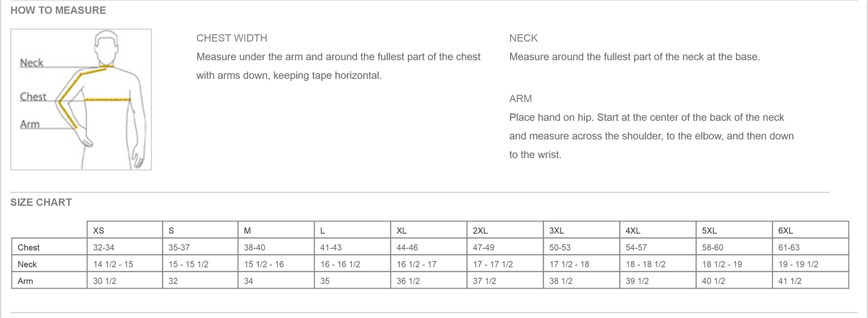Click the 6XL column header

[x=785, y=230]
